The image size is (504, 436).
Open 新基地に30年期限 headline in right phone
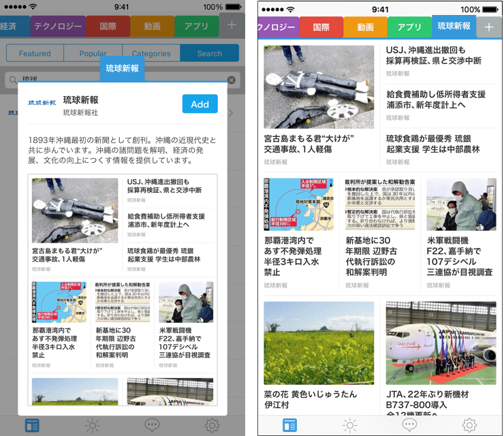point(371,256)
